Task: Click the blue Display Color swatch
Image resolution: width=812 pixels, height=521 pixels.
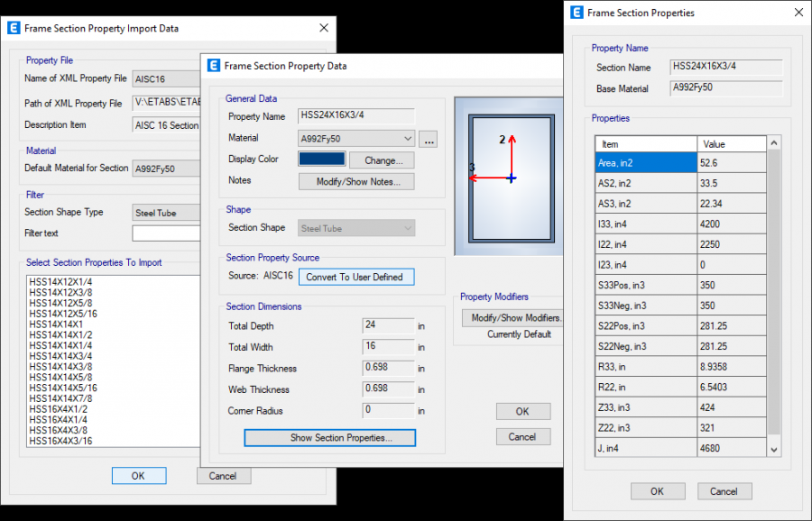Action: click(x=322, y=160)
